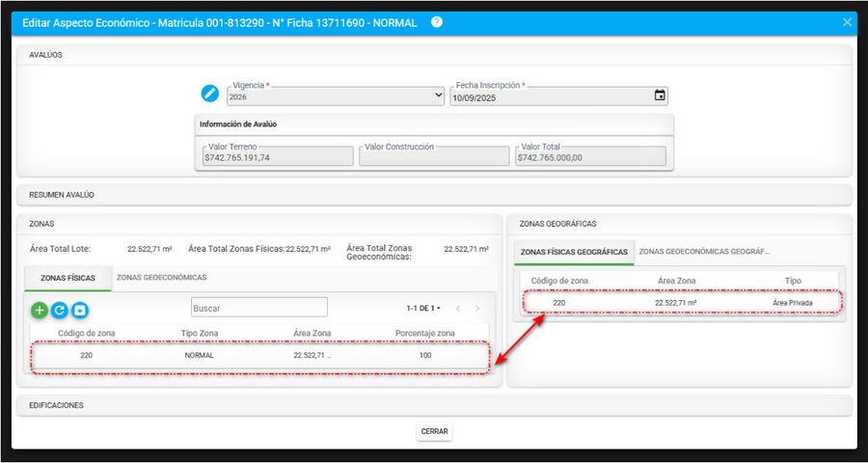
Task: Expand the Resumen Avalúo section
Action: click(x=434, y=195)
